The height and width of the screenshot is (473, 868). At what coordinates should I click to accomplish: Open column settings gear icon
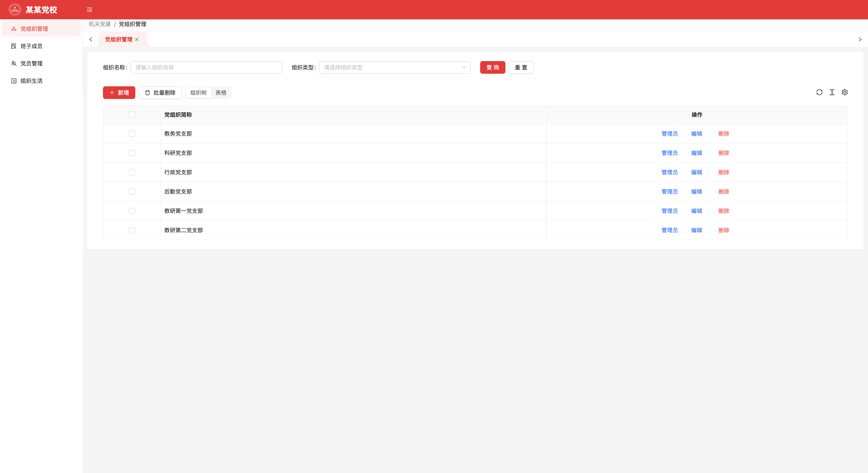[845, 92]
